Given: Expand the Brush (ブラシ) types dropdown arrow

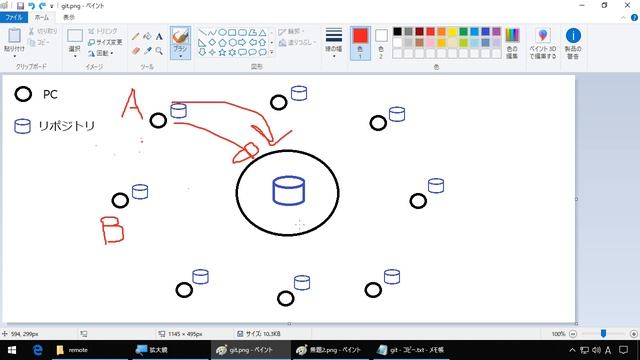Looking at the screenshot, I should [180, 56].
